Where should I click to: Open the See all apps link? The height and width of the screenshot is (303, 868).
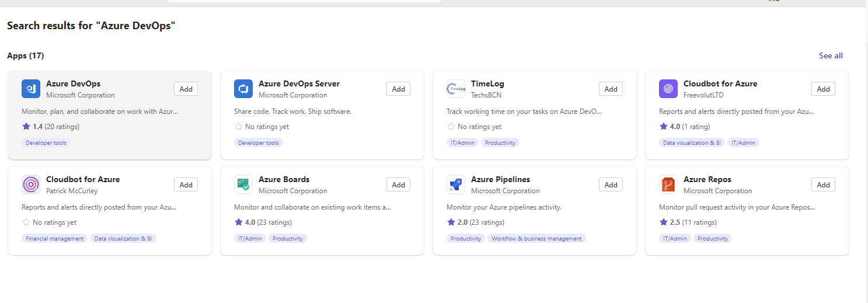pyautogui.click(x=831, y=55)
